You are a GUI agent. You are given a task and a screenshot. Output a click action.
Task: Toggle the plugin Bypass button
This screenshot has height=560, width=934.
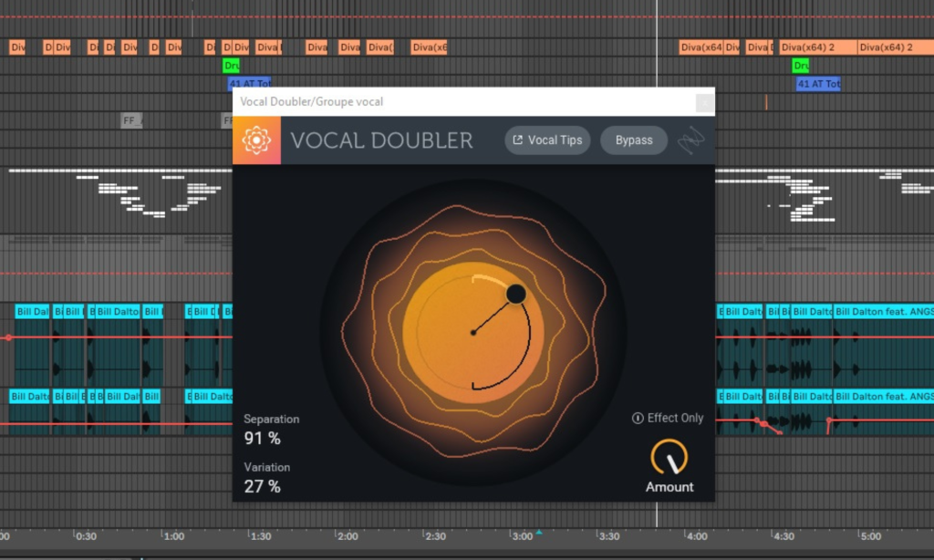click(634, 140)
